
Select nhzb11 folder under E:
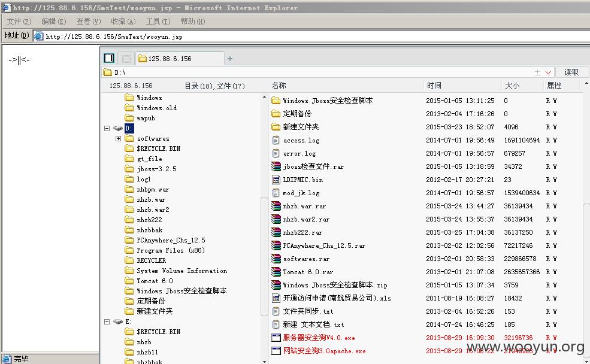[147, 352]
